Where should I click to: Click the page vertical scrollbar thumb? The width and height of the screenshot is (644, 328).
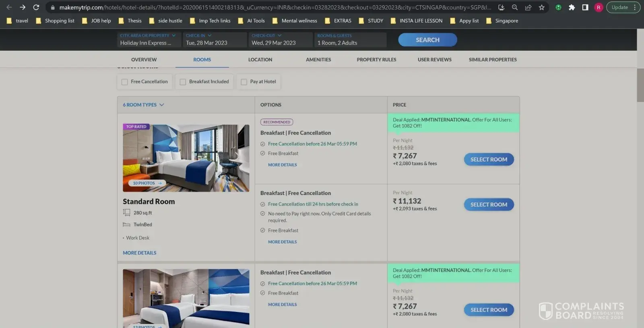(640, 85)
